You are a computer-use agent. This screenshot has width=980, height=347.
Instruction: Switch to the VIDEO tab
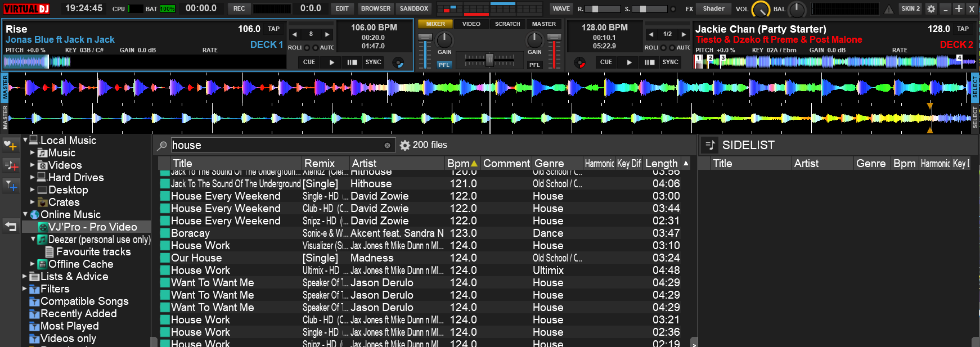[x=471, y=24]
